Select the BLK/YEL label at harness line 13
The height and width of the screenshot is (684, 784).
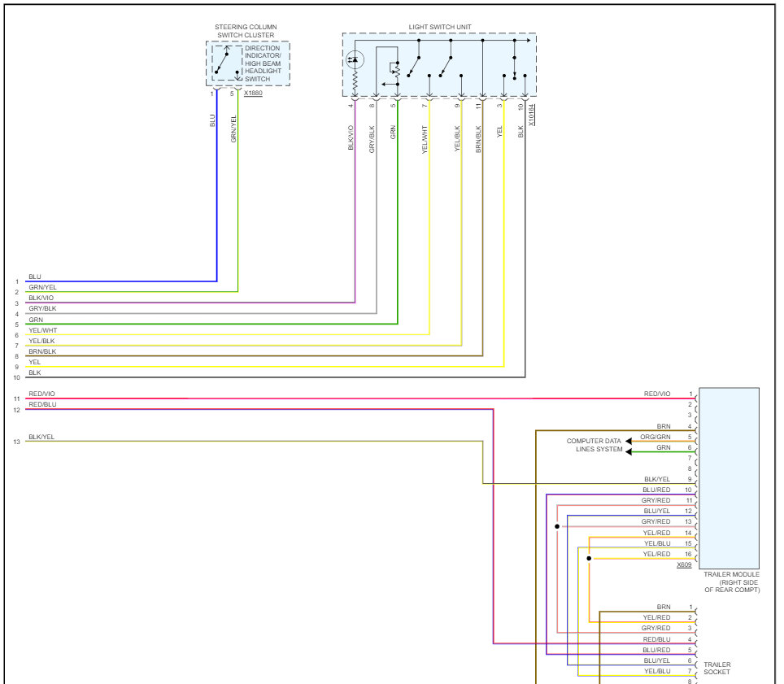pos(41,437)
